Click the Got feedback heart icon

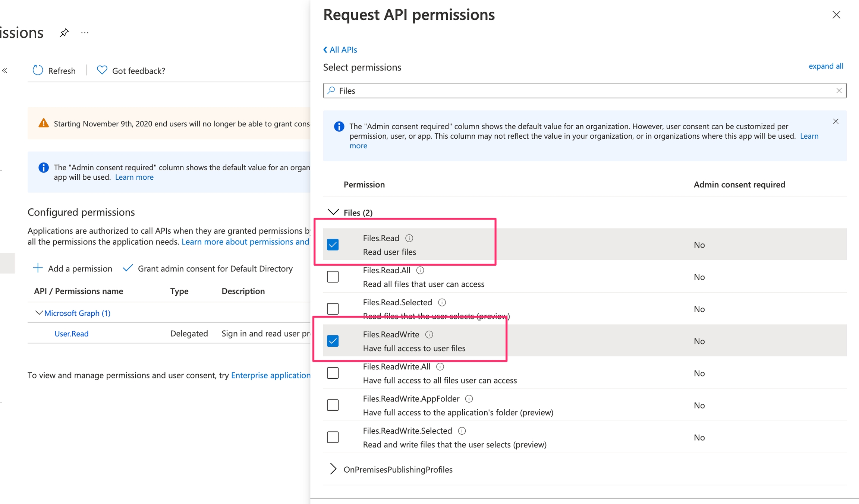click(x=102, y=70)
